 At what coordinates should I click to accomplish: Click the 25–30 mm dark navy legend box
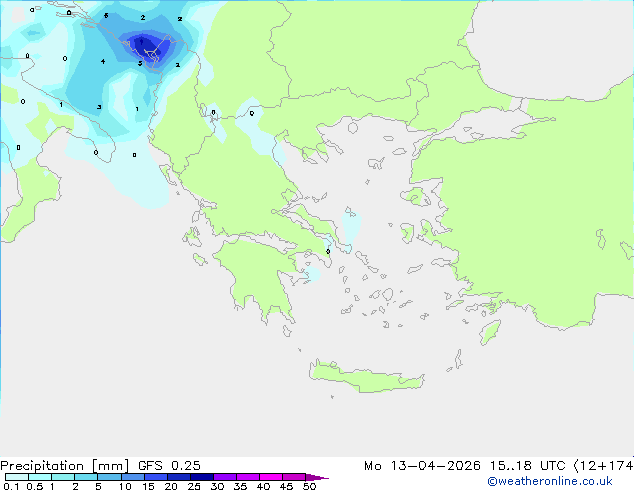(201, 477)
